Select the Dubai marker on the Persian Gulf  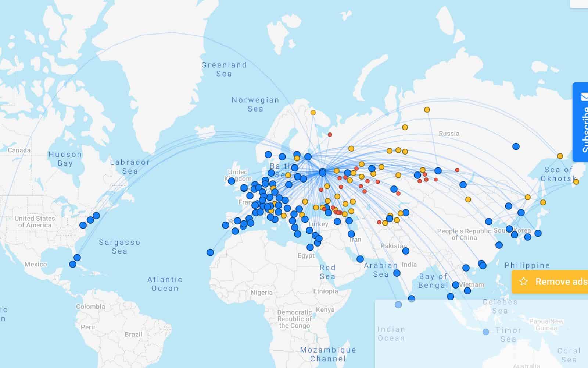pyautogui.click(x=360, y=259)
